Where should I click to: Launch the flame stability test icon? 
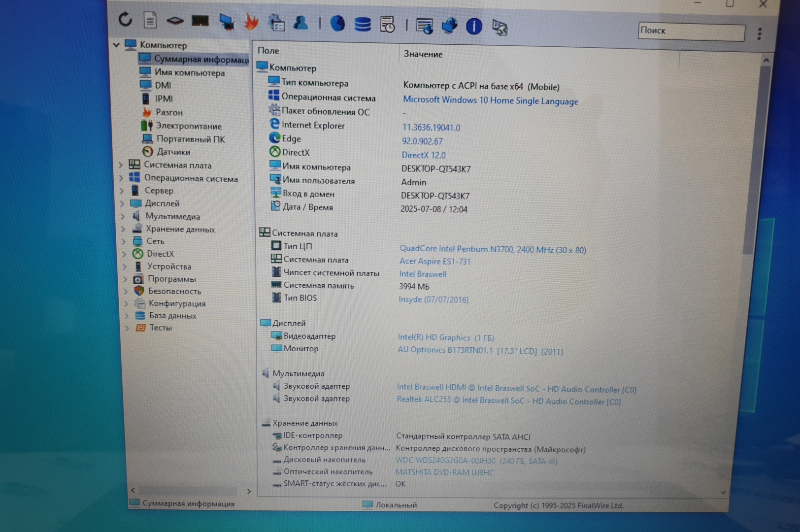click(x=251, y=22)
